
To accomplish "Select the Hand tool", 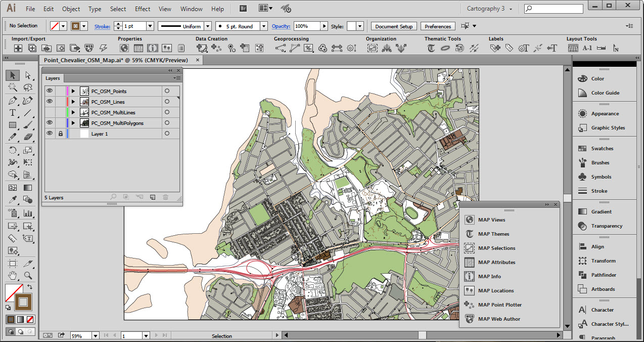I will click(12, 275).
